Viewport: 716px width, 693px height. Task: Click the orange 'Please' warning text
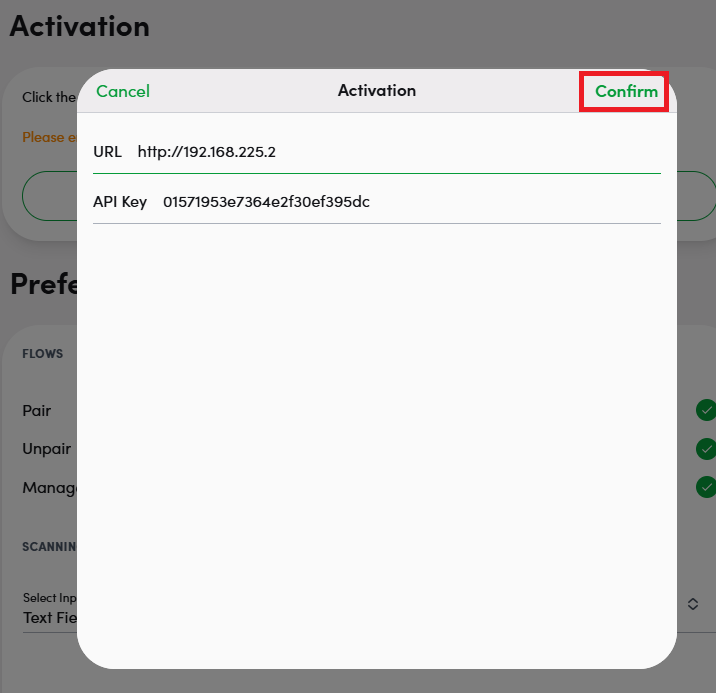44,137
